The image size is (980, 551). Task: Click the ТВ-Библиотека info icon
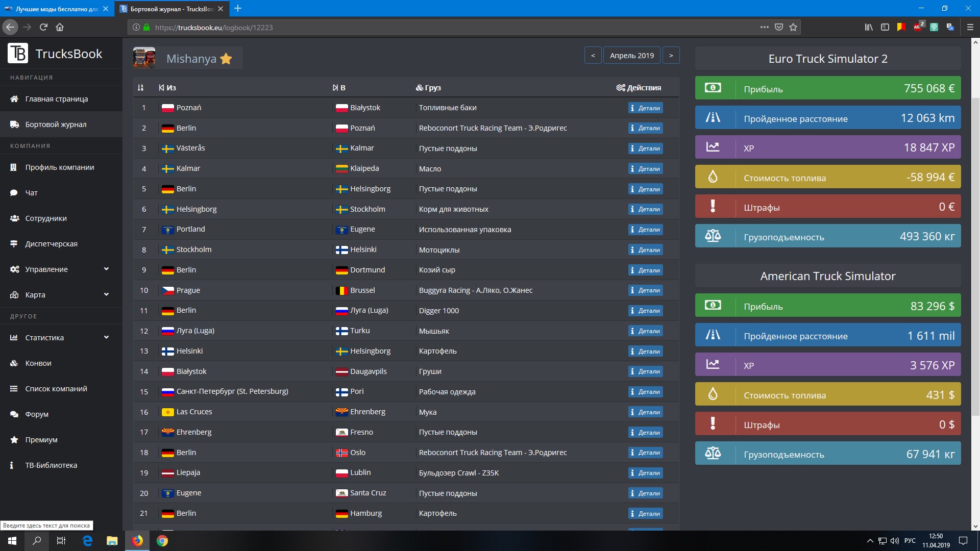click(12, 465)
